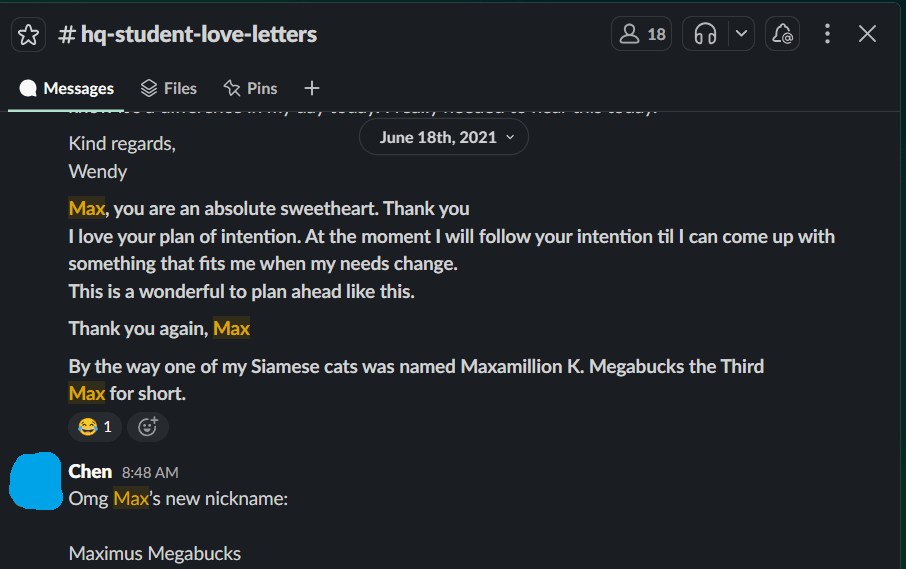Click highlighted Max in "Thank you again" line

pyautogui.click(x=231, y=328)
